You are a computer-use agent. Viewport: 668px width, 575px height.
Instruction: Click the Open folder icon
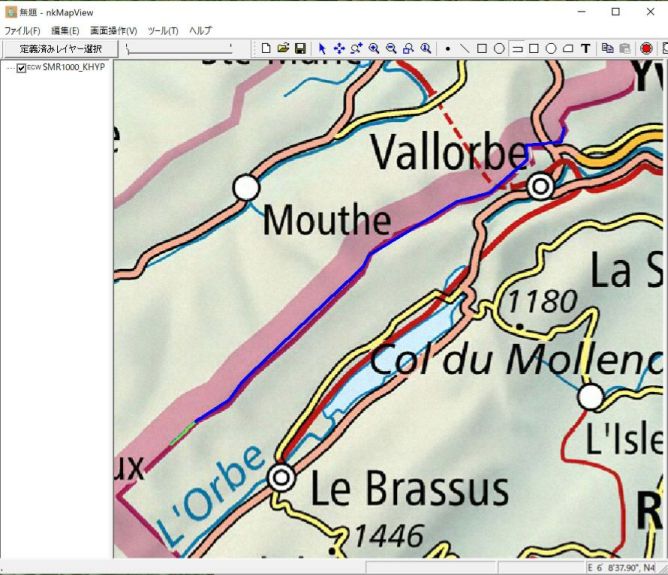[283, 48]
